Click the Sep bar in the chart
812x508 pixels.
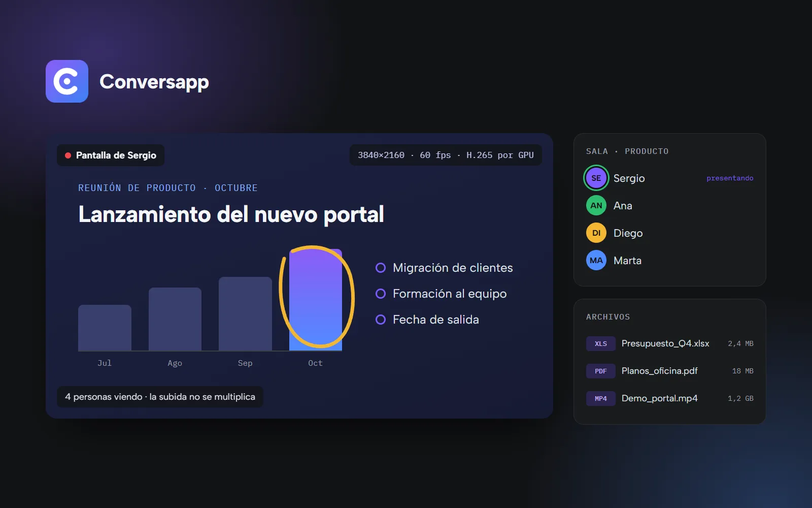click(x=245, y=314)
